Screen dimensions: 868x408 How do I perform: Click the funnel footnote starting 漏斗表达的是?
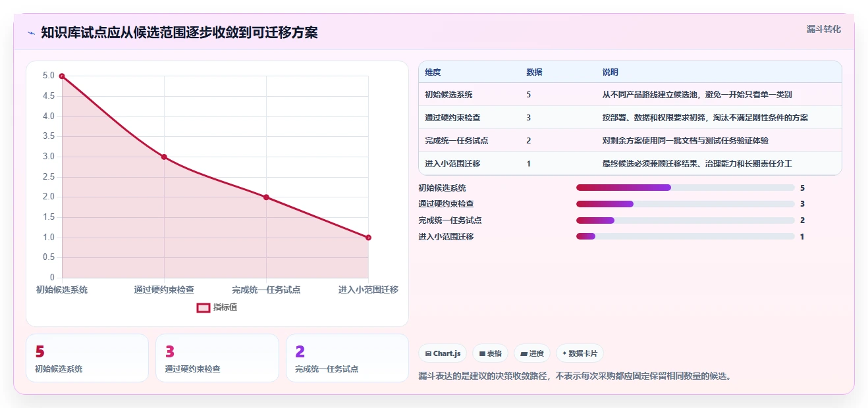pos(576,376)
